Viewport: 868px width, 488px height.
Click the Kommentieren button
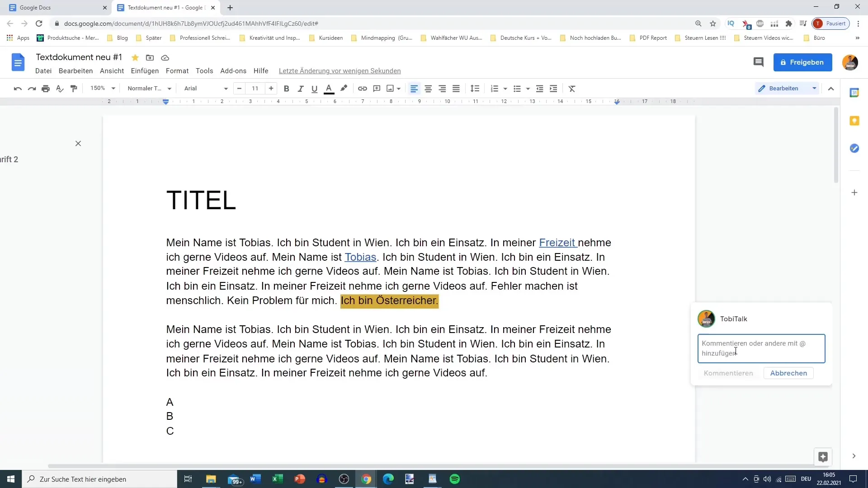coord(728,372)
